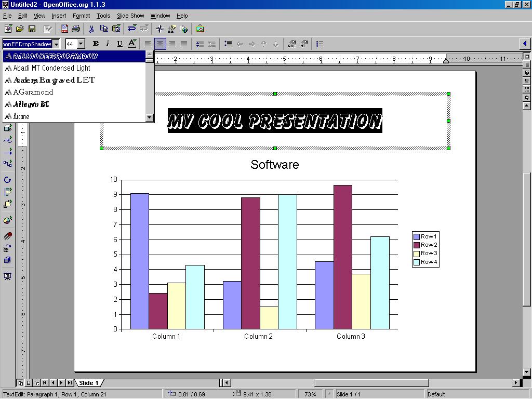Toggle Bold formatting
The height and width of the screenshot is (399, 532).
click(96, 44)
